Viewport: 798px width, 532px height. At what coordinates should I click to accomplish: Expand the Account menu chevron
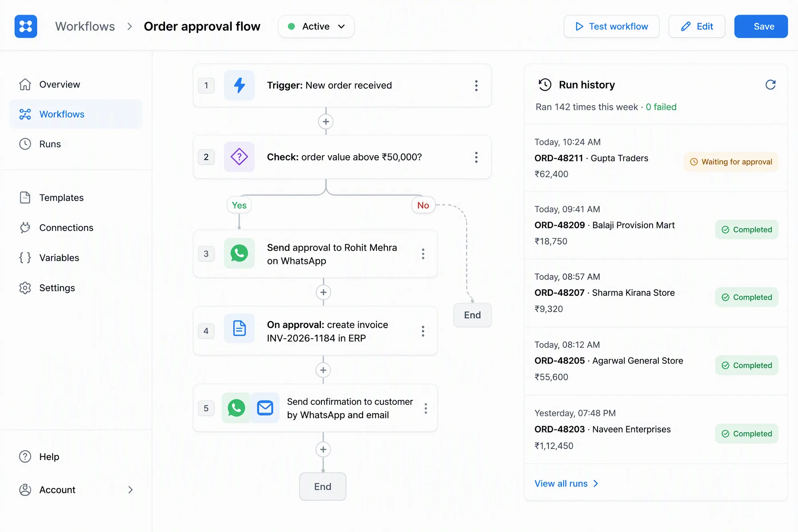tap(130, 490)
